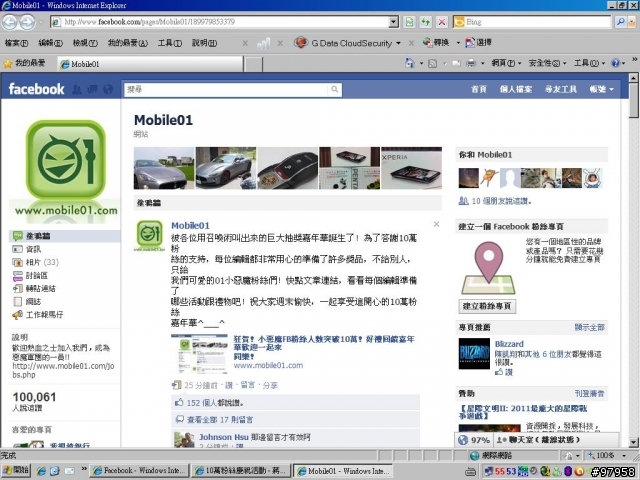This screenshot has width=640, height=480.
Task: Click the Bing search magnifier icon
Action: (x=620, y=22)
